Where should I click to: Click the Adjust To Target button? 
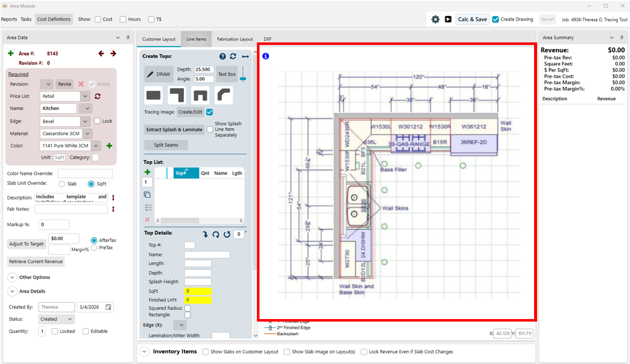pos(27,244)
